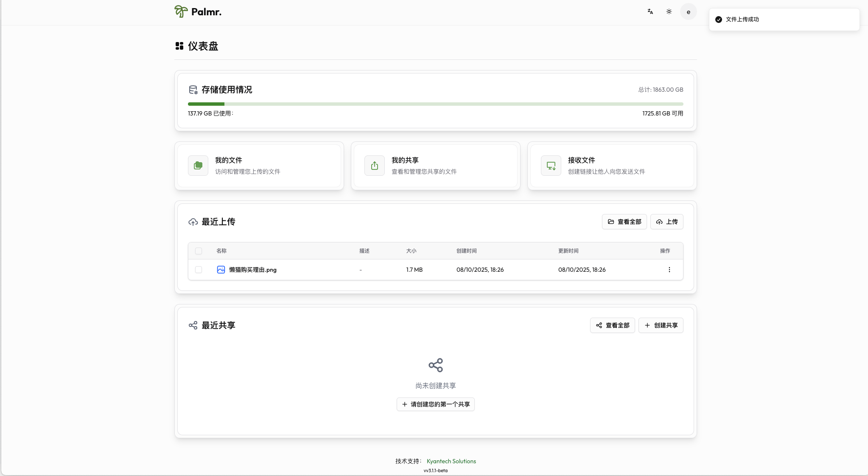Toggle the light theme sun icon
This screenshot has height=476, width=868.
[x=669, y=12]
